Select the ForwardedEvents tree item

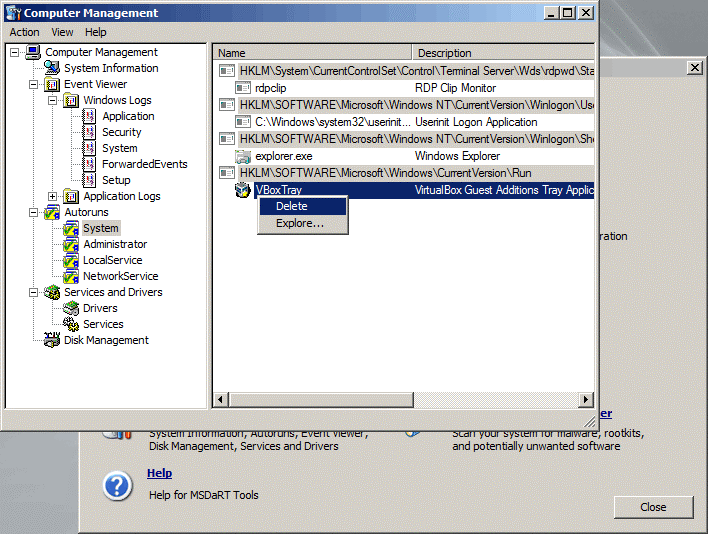(x=144, y=164)
